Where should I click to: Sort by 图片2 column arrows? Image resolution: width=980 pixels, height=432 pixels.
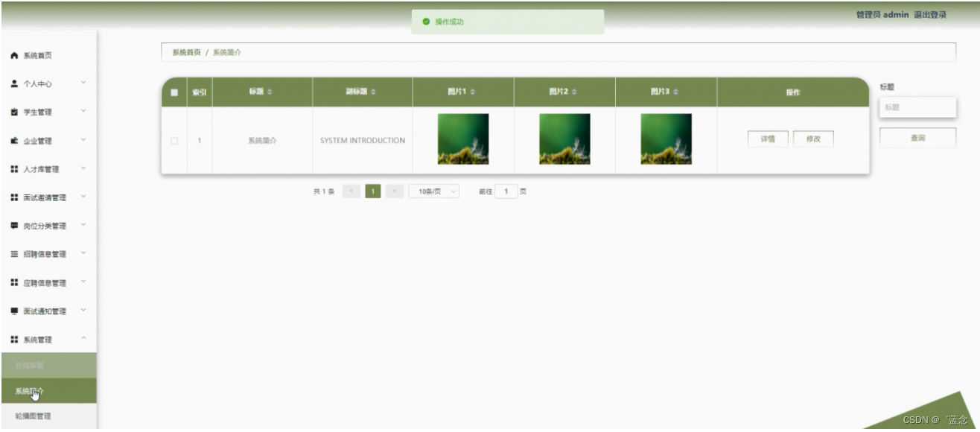point(573,92)
